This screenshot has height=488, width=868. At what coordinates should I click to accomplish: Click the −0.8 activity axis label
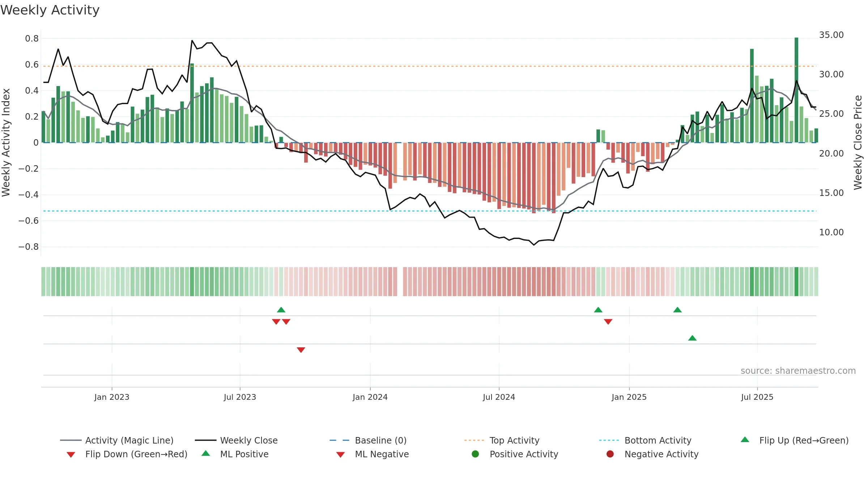(29, 247)
